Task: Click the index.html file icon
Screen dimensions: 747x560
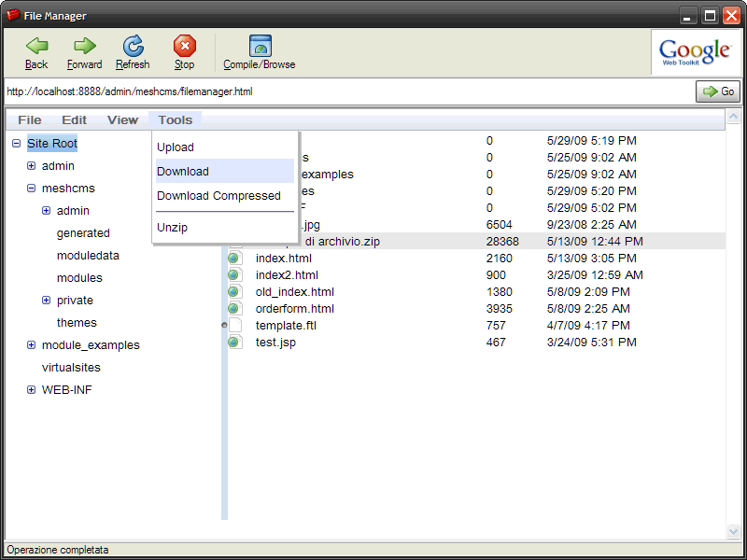Action: tap(235, 259)
